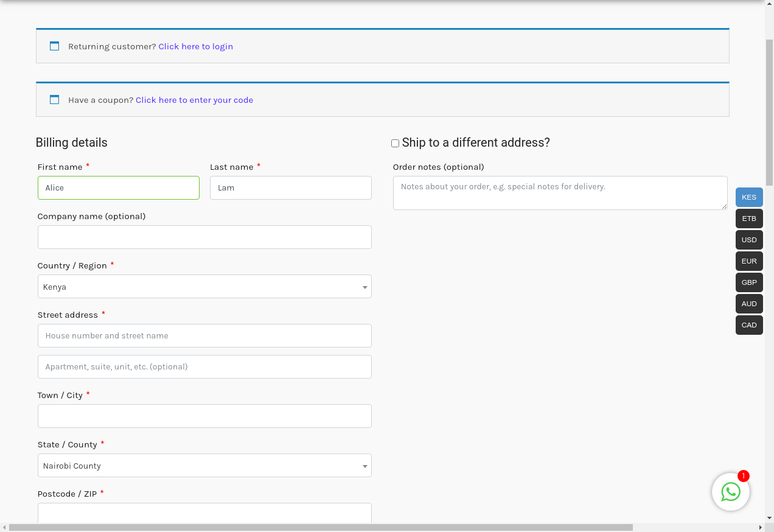This screenshot has height=532, width=774.
Task: Expand the State / County dropdown
Action: pos(204,466)
